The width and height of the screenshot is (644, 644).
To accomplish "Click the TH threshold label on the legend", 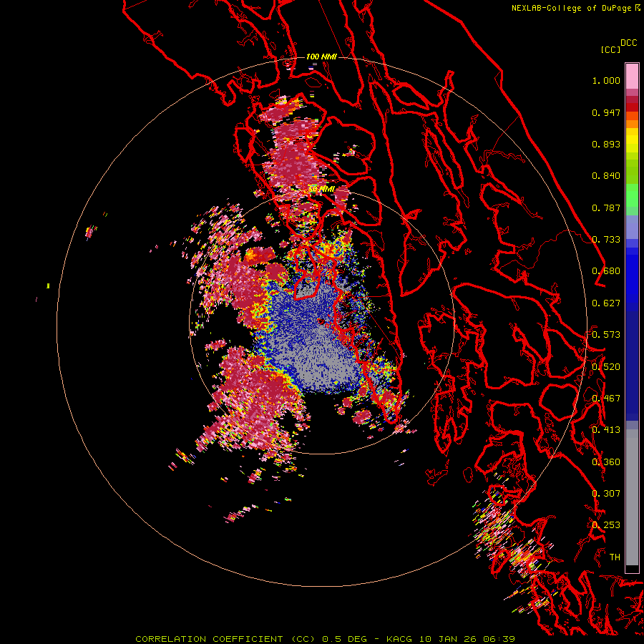I will tap(615, 557).
